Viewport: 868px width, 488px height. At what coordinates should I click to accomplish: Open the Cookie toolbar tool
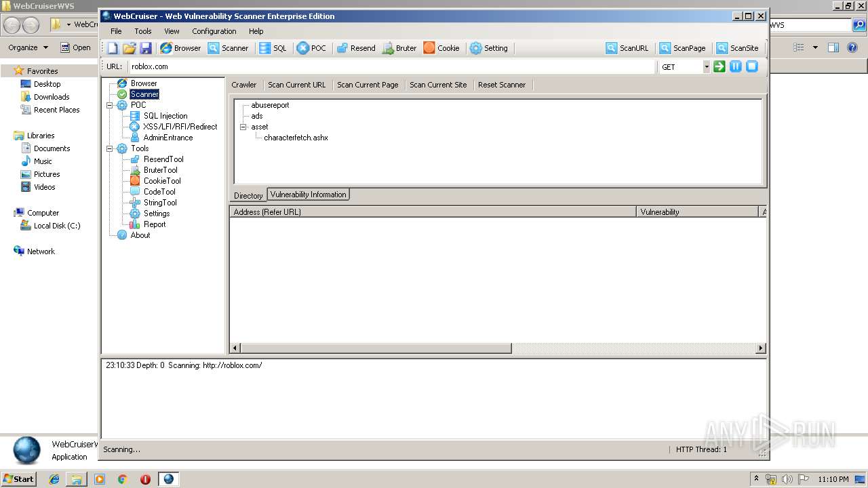pos(441,48)
